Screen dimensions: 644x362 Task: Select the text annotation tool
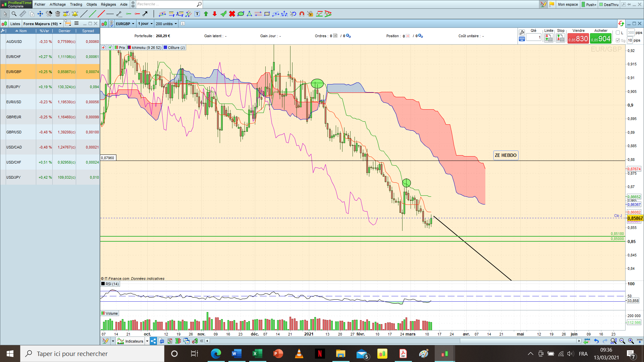pyautogui.click(x=197, y=14)
